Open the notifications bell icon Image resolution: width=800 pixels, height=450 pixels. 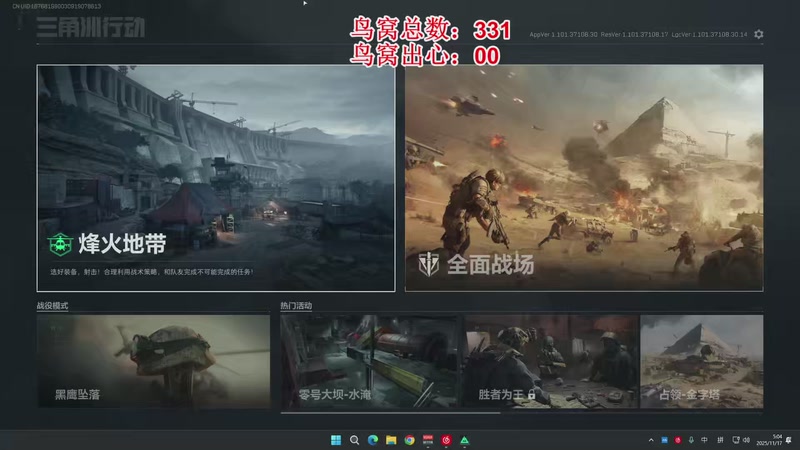coord(789,440)
